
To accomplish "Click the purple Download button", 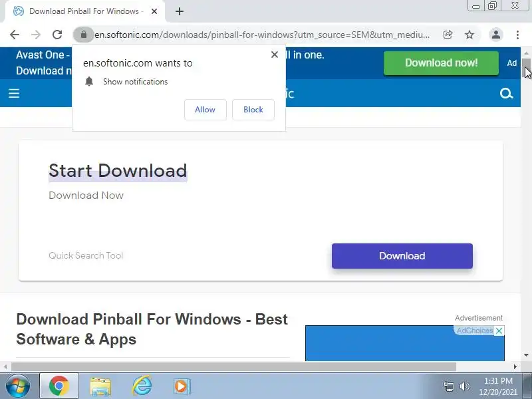I will coord(402,256).
